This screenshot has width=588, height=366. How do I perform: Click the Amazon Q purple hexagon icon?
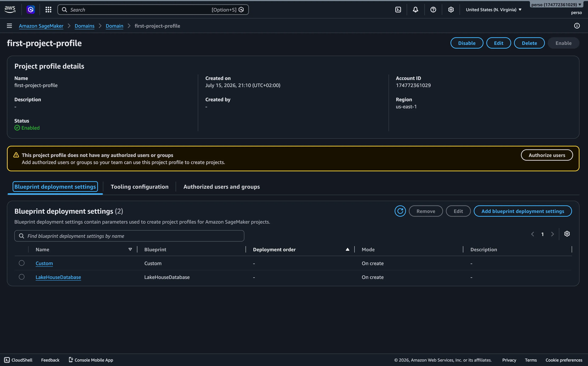(x=31, y=9)
